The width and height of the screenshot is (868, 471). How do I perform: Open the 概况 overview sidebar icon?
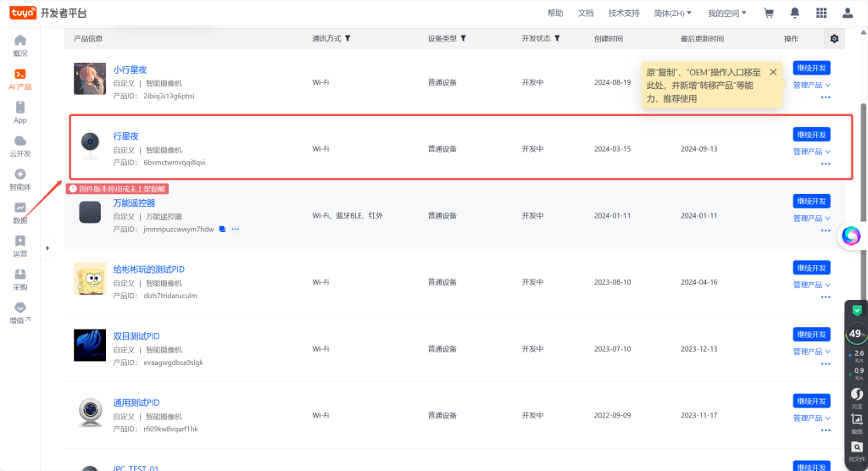[20, 45]
